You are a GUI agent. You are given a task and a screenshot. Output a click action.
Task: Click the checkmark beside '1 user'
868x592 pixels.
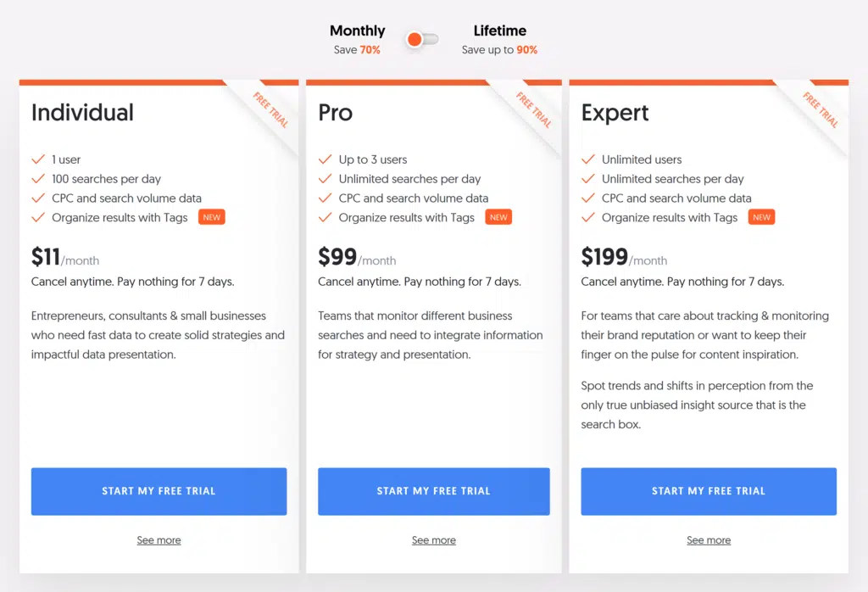[x=38, y=159]
